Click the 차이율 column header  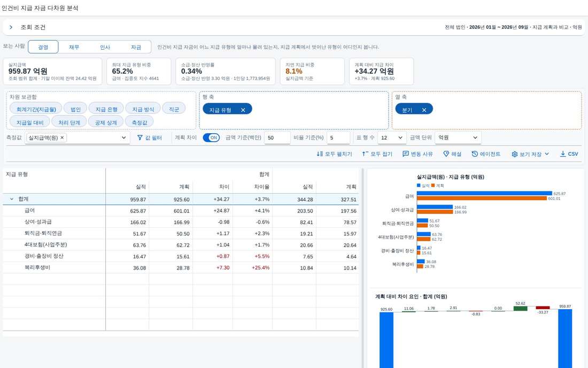coord(262,187)
